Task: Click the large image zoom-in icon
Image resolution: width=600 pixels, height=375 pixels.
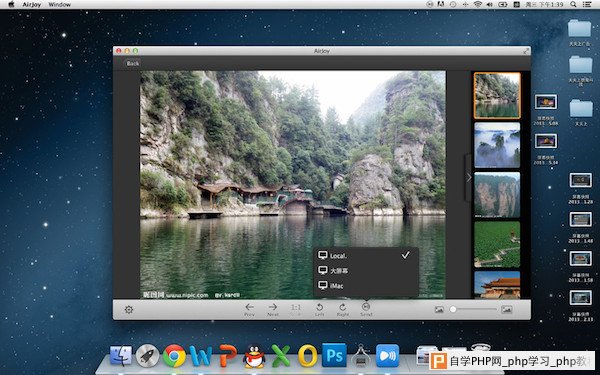Action: (x=507, y=309)
